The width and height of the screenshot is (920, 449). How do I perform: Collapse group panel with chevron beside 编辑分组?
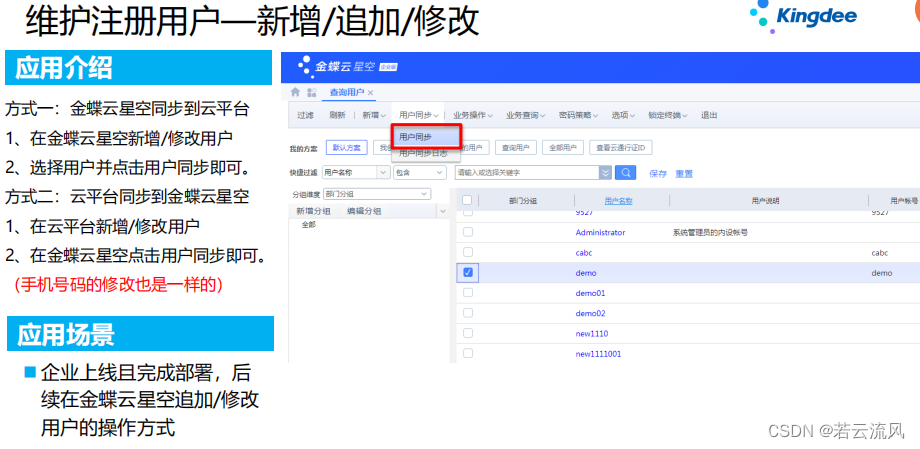pos(443,211)
